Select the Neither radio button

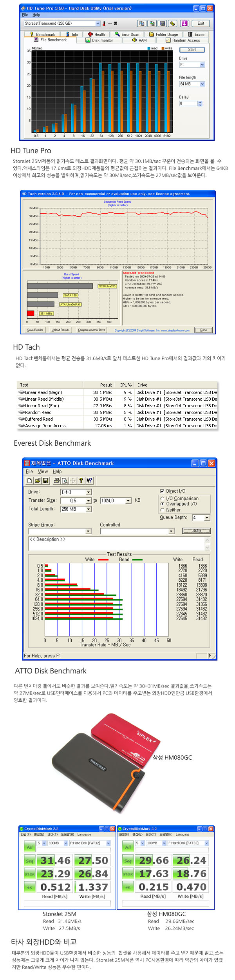click(x=163, y=510)
